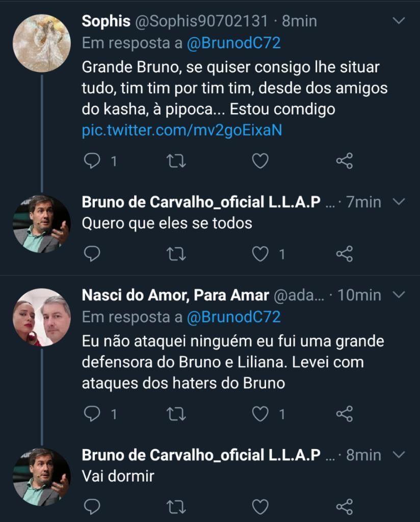The height and width of the screenshot is (522, 420).
Task: Retweet Sophis's tweet about kasha
Action: point(176,161)
